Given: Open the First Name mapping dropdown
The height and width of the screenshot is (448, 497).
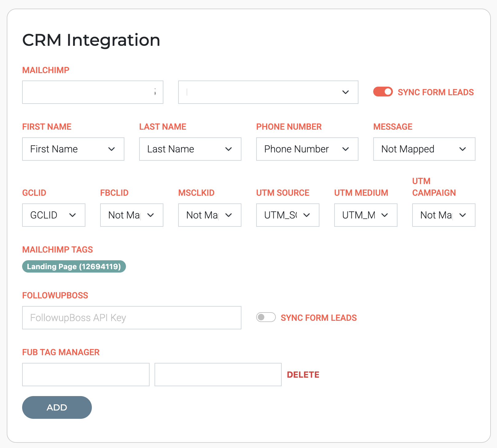Looking at the screenshot, I should [73, 149].
